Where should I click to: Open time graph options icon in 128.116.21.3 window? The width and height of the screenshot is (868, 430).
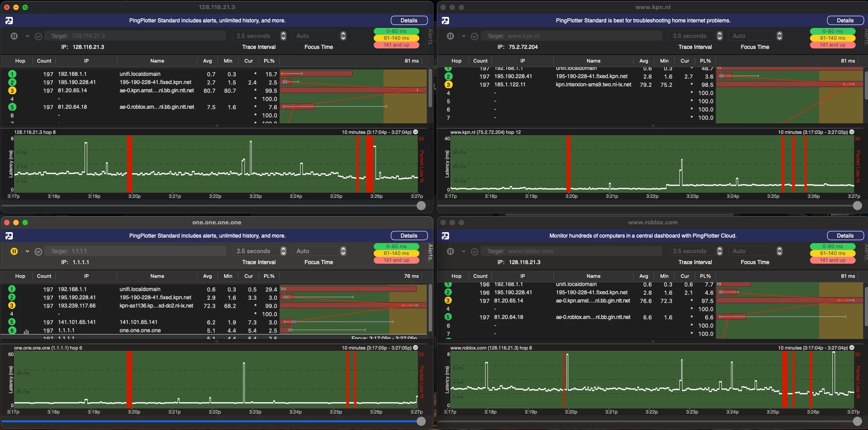point(416,132)
